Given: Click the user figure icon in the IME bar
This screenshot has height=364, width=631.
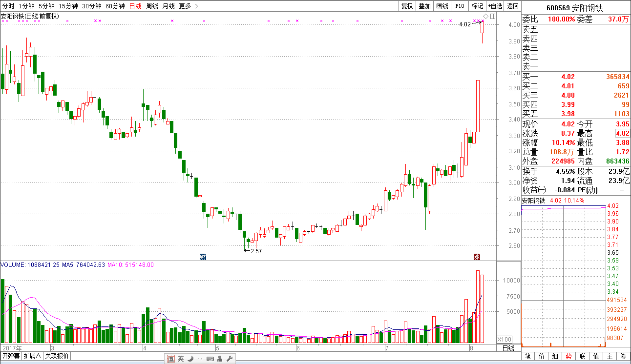Looking at the screenshot, I should tap(220, 359).
